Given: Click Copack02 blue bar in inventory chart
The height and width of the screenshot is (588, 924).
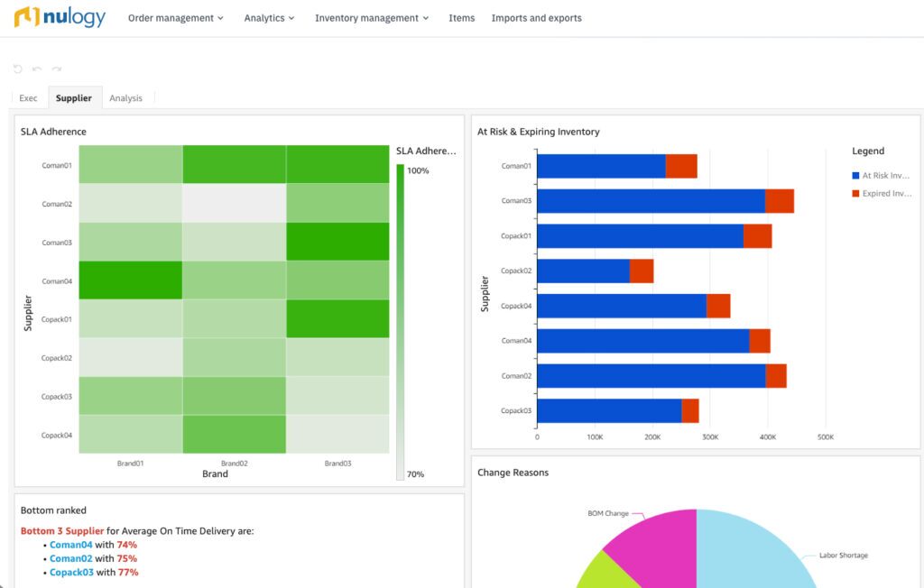Looking at the screenshot, I should (584, 271).
